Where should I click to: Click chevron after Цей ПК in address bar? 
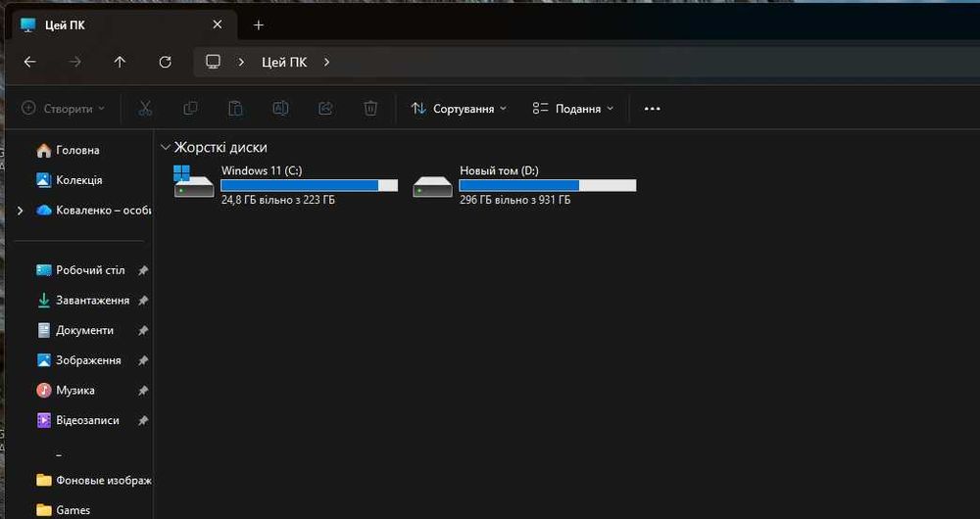tap(326, 62)
